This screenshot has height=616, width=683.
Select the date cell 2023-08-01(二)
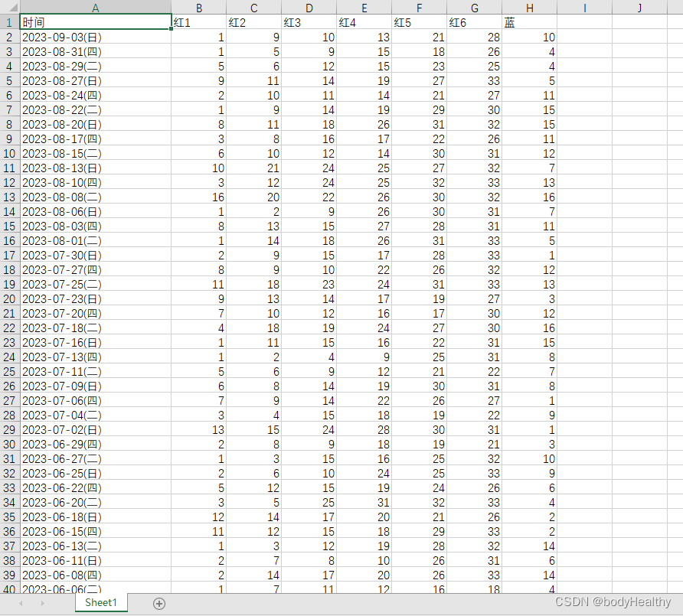(96, 241)
